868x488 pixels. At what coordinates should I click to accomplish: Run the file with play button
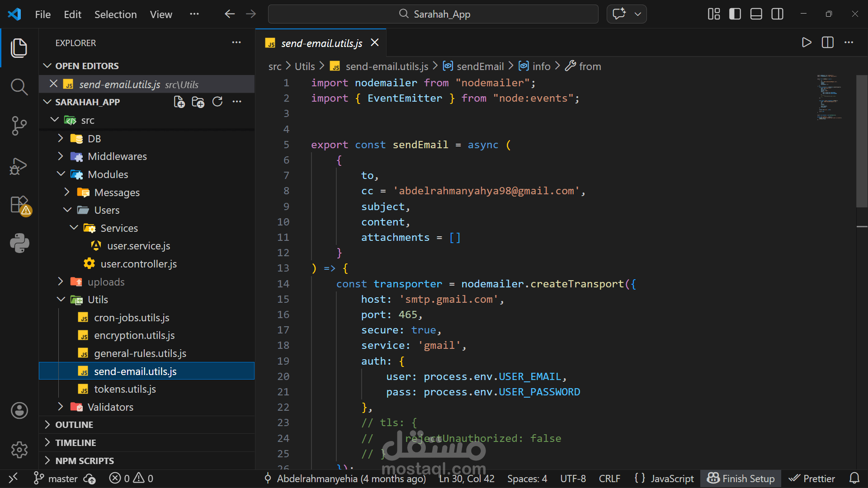point(806,42)
